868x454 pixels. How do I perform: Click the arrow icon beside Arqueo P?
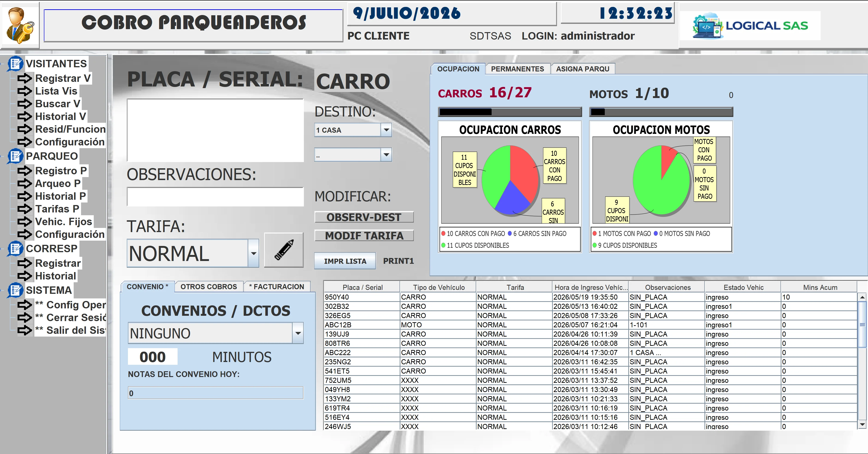click(x=25, y=184)
